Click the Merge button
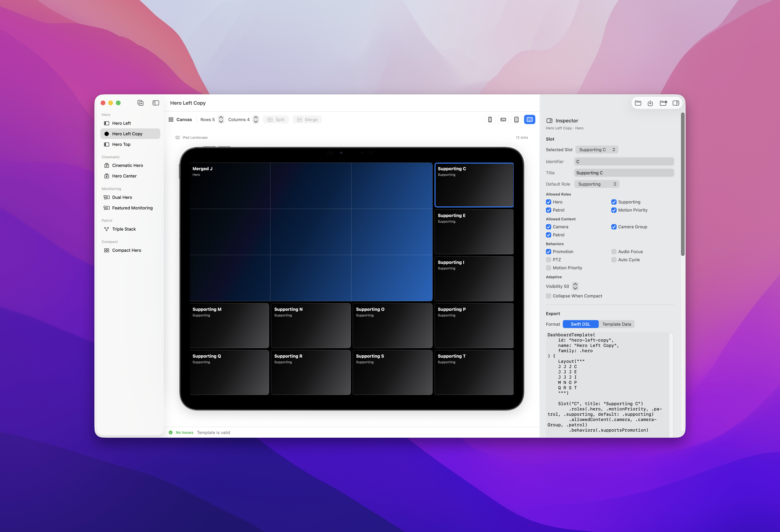Screen dimensions: 780x532 click(307, 119)
